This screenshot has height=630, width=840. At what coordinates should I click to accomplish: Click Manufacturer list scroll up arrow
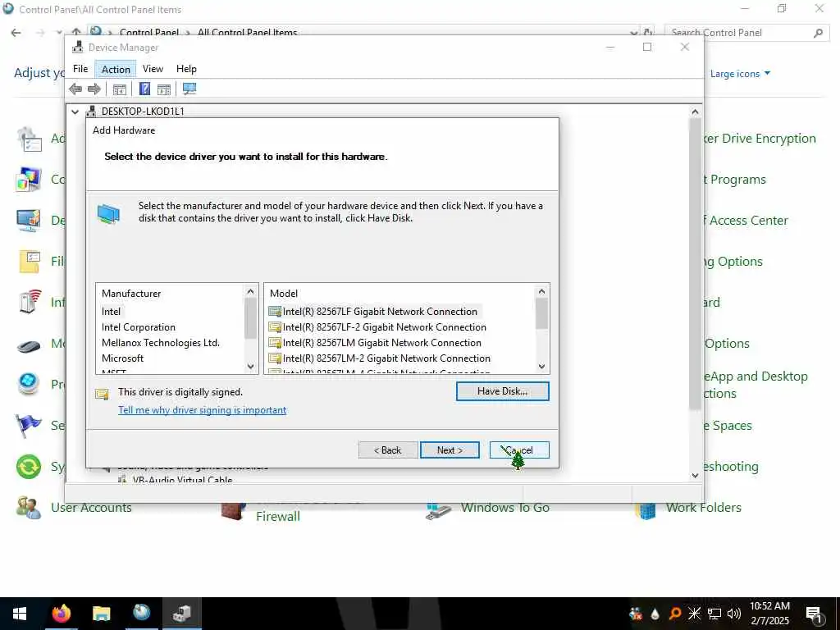(250, 292)
